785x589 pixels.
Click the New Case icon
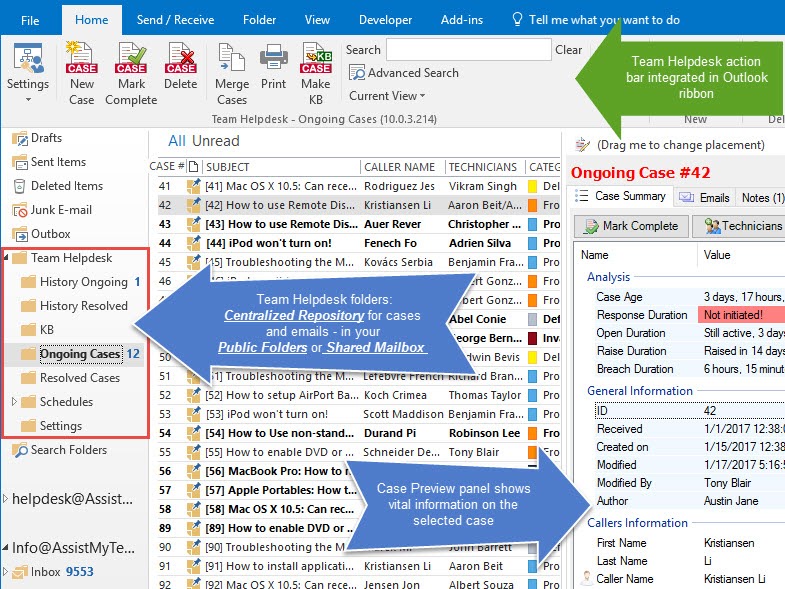click(x=81, y=59)
